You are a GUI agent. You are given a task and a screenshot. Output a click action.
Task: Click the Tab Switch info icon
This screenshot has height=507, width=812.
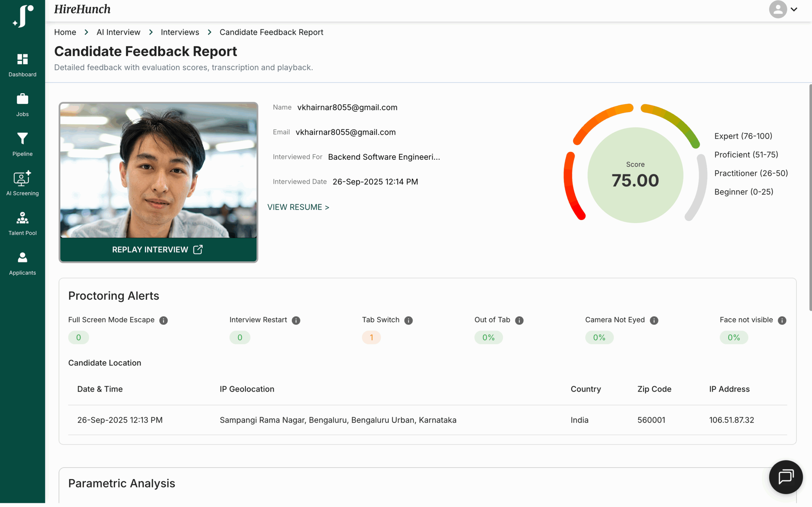(x=408, y=320)
